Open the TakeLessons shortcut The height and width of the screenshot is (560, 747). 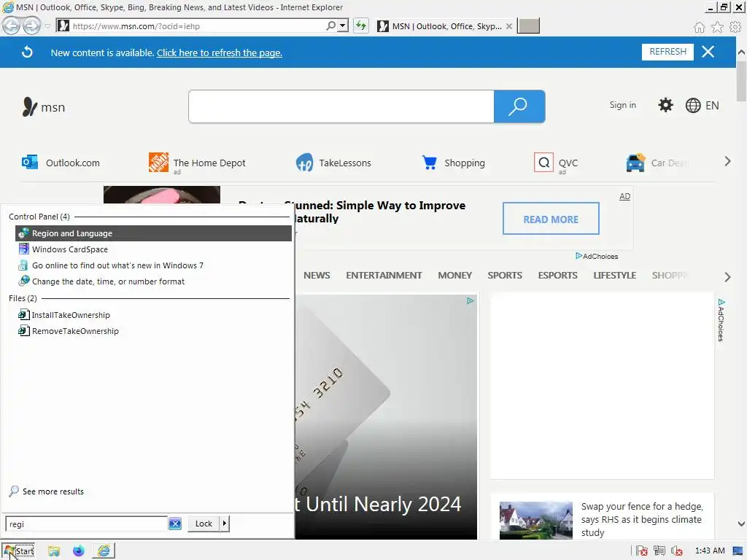click(x=333, y=163)
